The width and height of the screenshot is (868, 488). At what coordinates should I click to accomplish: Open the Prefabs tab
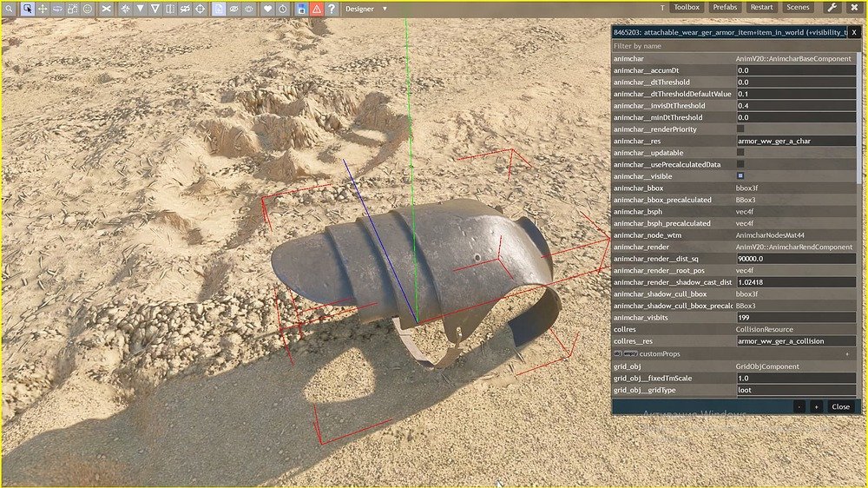pyautogui.click(x=725, y=7)
